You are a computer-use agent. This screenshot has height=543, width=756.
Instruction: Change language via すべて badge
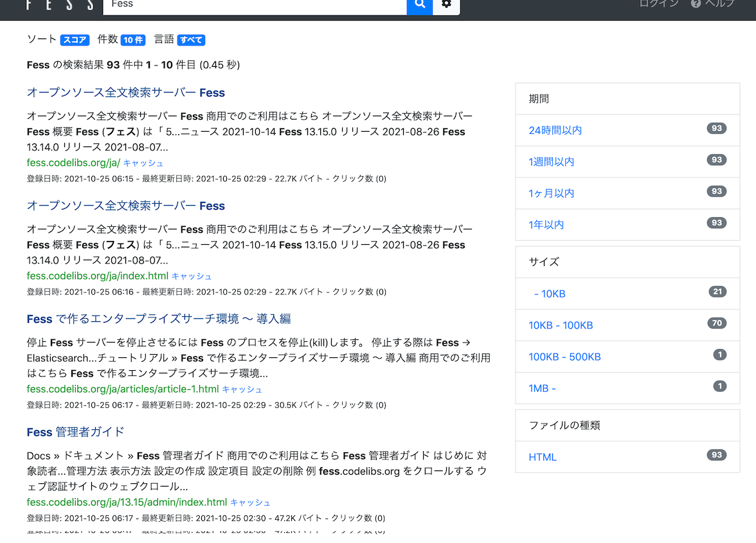click(191, 40)
